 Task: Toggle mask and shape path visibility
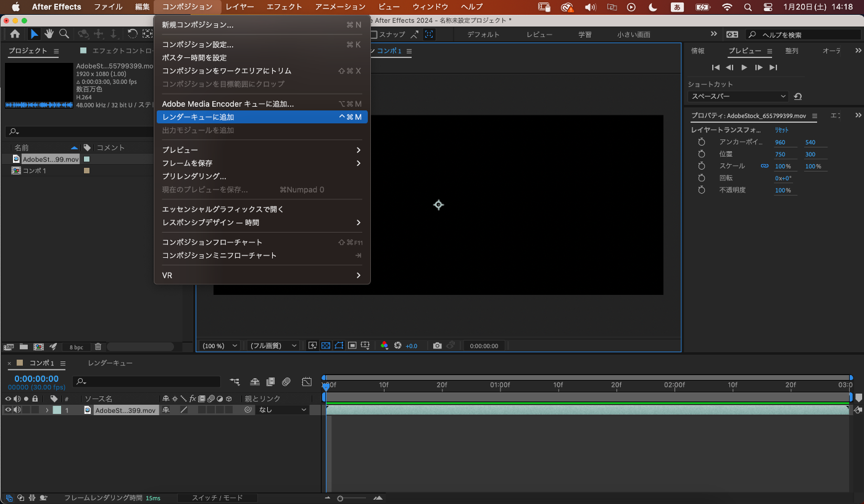pyautogui.click(x=339, y=345)
